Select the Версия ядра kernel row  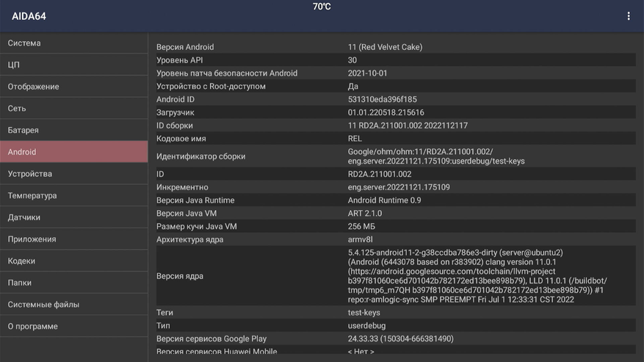tap(395, 276)
